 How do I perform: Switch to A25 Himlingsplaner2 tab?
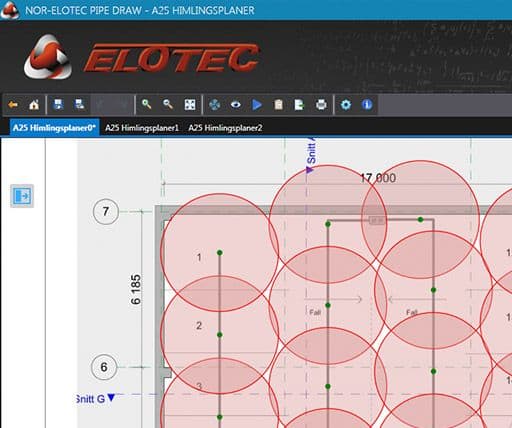pos(225,128)
